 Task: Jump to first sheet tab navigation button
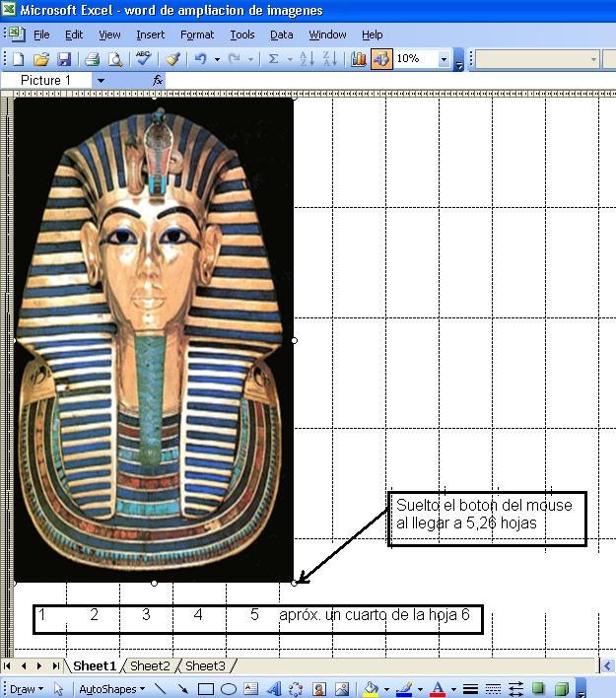pos(7,665)
